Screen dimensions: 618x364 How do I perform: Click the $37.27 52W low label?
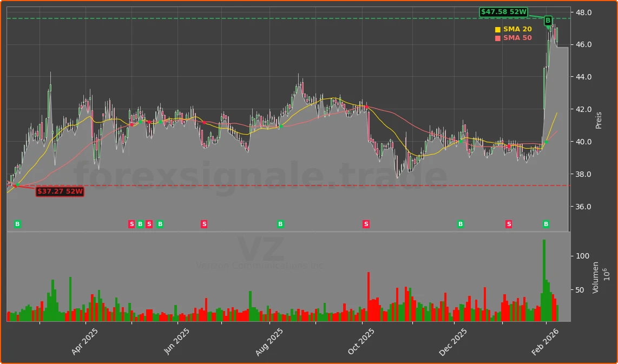(60, 191)
